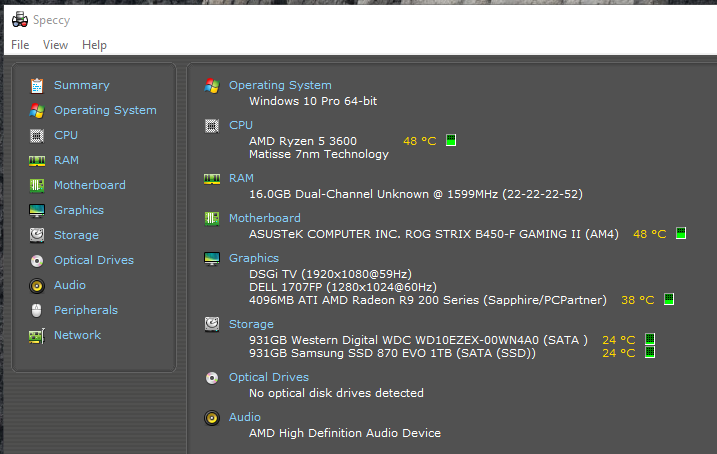Screen dimensions: 717x454
Task: Click the Storage heading link in summary
Action: [x=251, y=324]
